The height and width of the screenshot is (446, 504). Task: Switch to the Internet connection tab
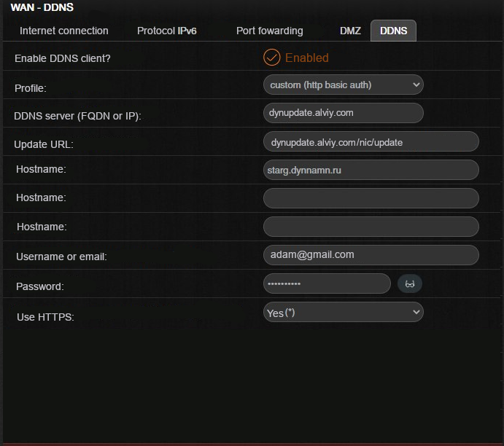pos(64,31)
